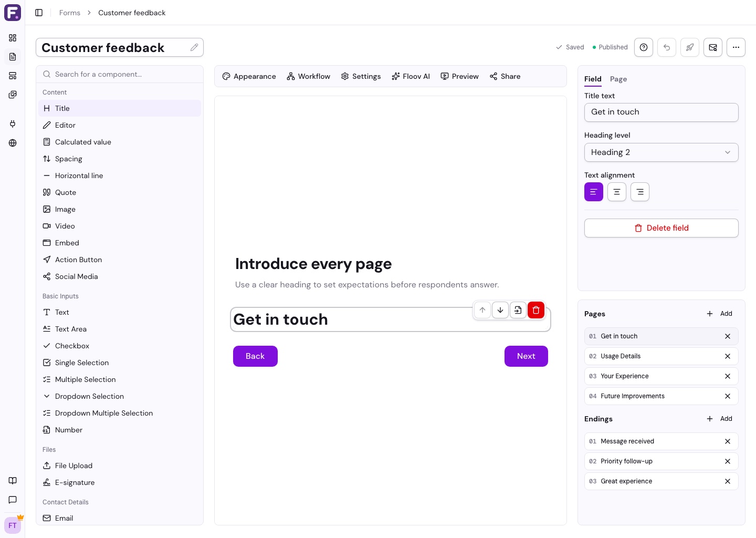This screenshot has width=756, height=538.
Task: Click the purple Back button
Action: [255, 356]
